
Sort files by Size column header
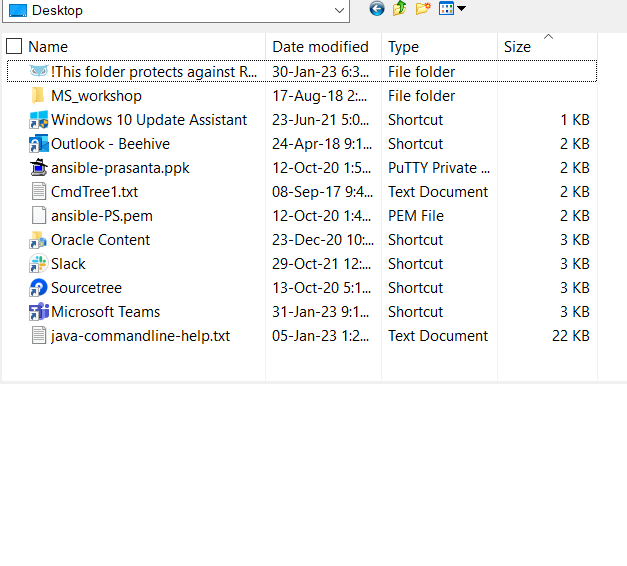[518, 46]
